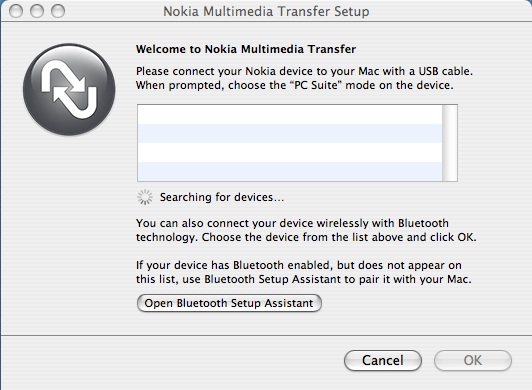Open the Bluetooth Setup Assistant
The width and height of the screenshot is (532, 390).
point(229,303)
